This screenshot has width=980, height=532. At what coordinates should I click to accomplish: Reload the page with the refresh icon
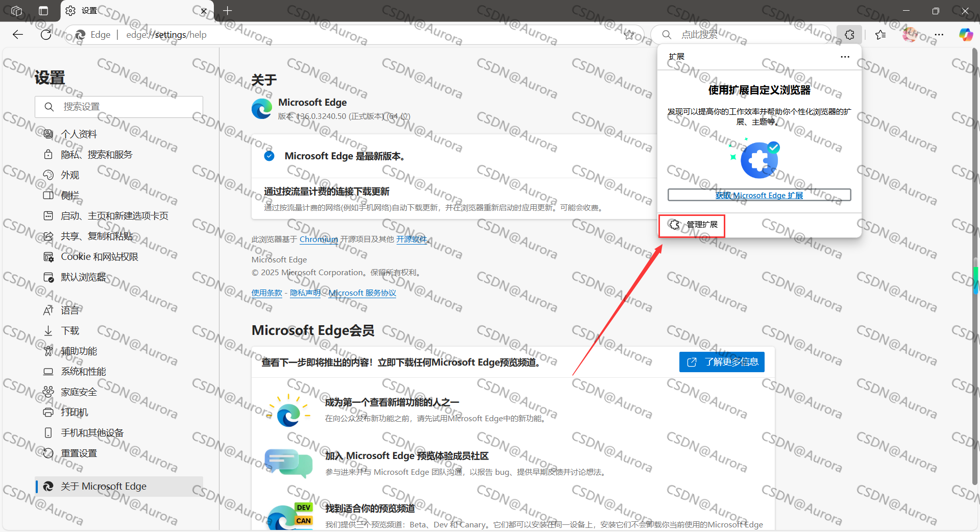(x=46, y=35)
